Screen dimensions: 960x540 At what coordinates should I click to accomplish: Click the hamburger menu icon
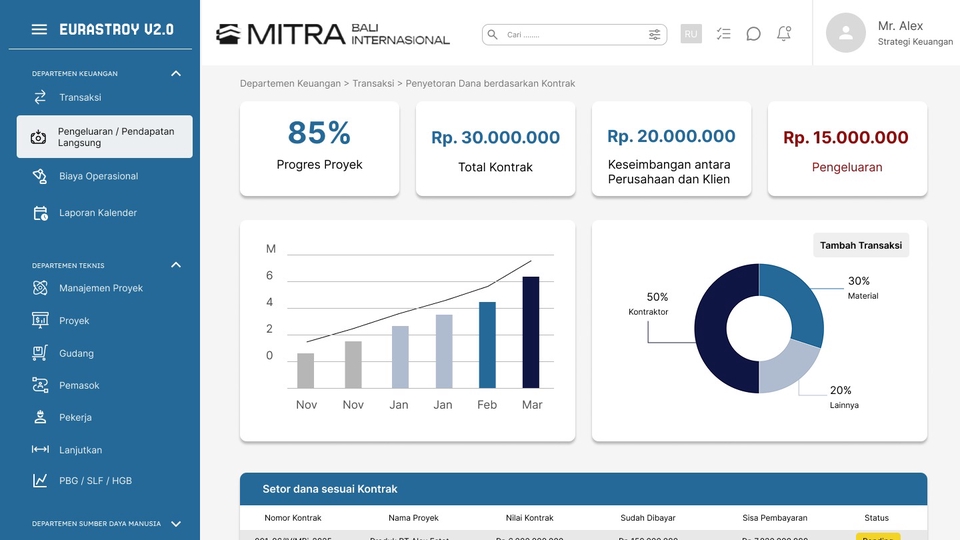tap(39, 30)
